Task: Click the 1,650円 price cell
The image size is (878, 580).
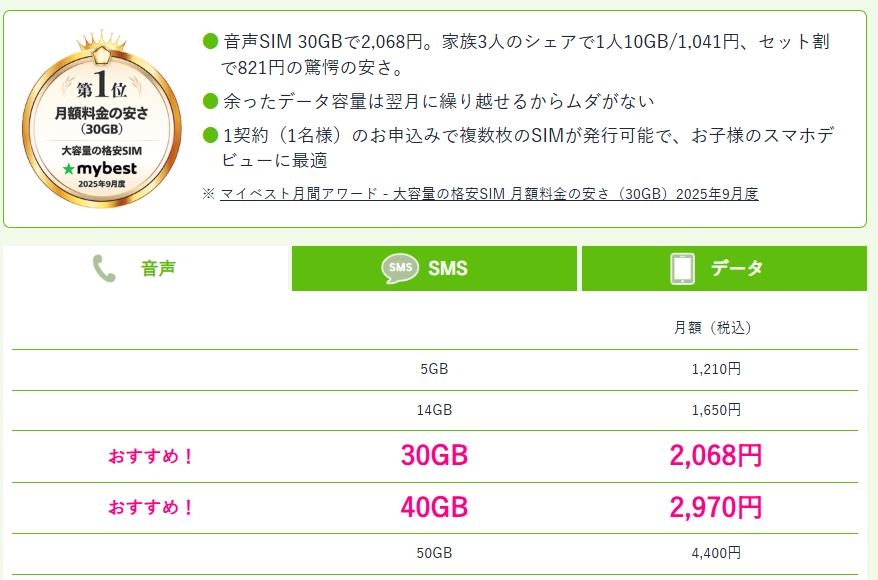Action: click(715, 410)
